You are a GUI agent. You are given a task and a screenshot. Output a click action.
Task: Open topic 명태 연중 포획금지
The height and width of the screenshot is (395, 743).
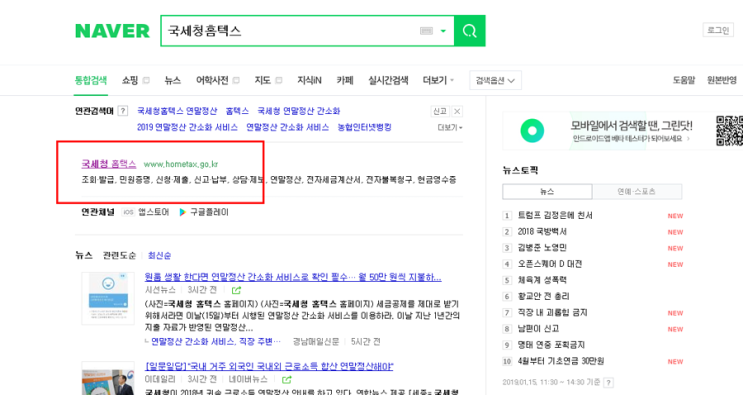click(551, 344)
